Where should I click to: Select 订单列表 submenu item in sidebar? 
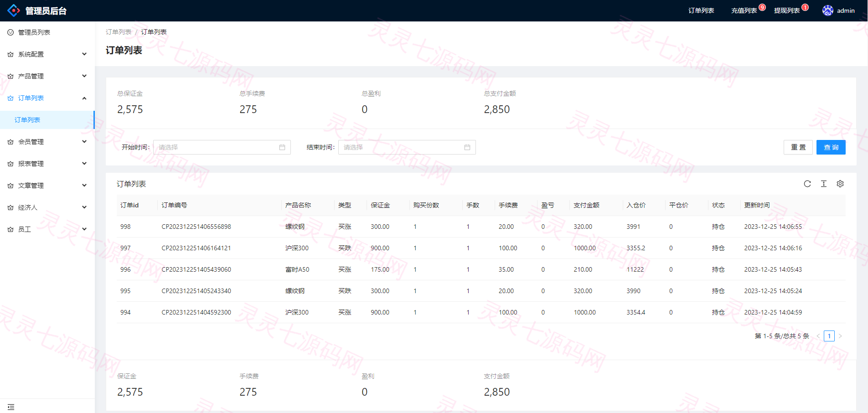click(47, 120)
